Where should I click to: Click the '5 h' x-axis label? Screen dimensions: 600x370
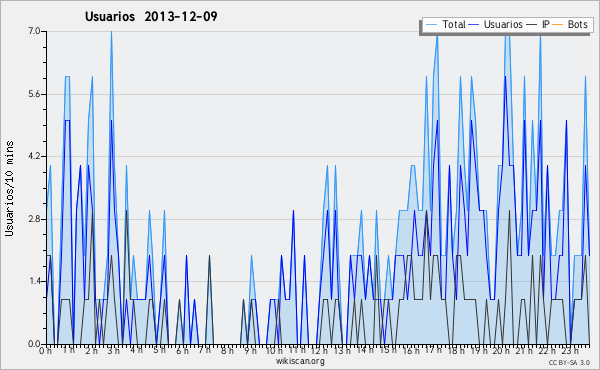(x=159, y=350)
